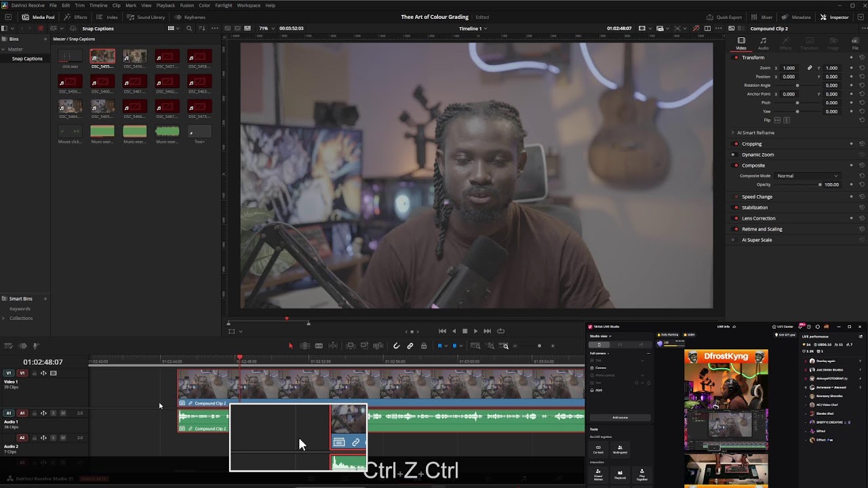Click the zoom link chain icon in Transform
Screen dimensions: 868x488
(x=809, y=68)
